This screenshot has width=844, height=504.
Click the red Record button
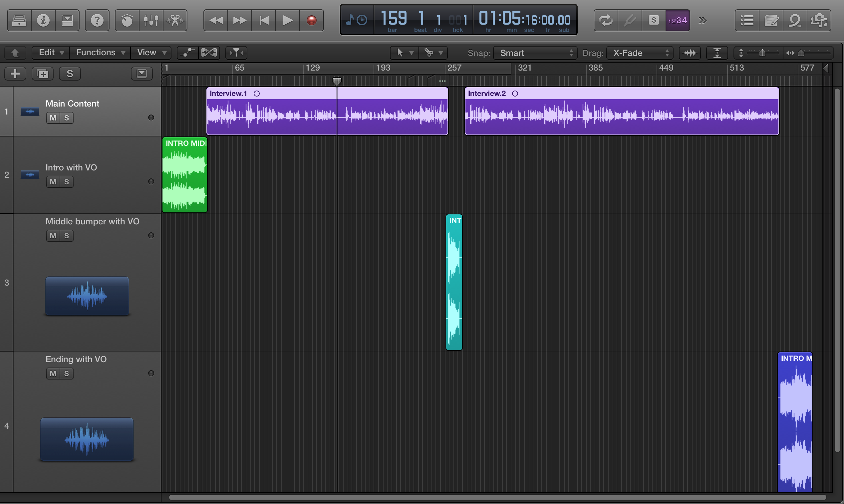[311, 20]
